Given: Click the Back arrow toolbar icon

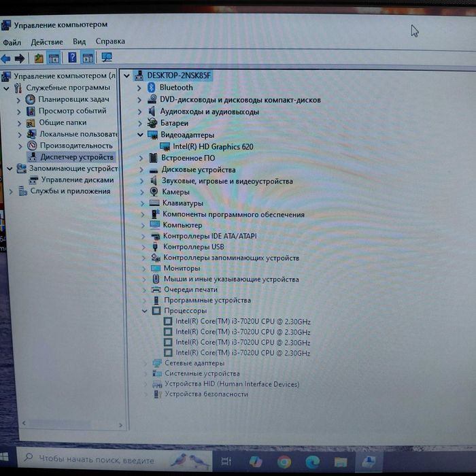Looking at the screenshot, I should coord(5,58).
